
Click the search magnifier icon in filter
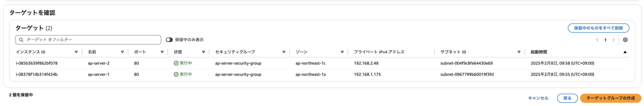pyautogui.click(x=21, y=40)
